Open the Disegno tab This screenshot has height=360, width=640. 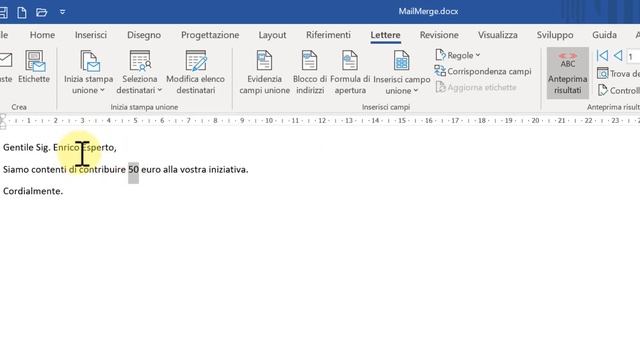click(144, 35)
